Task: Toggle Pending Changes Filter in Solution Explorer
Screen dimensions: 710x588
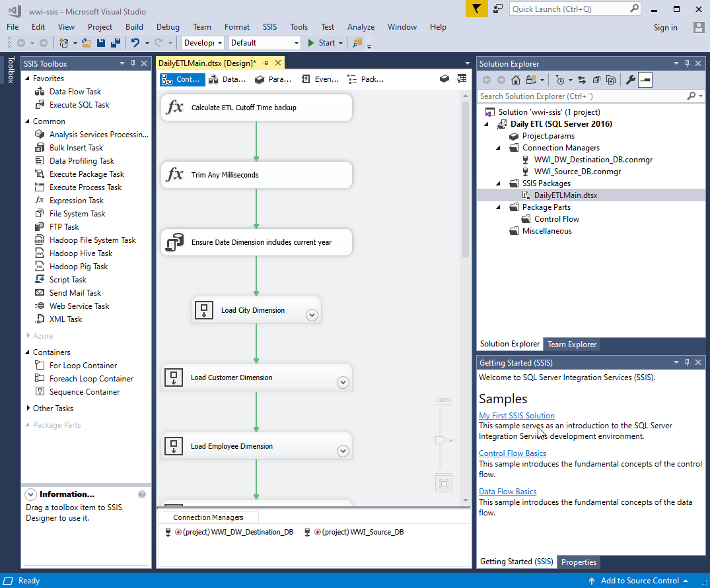Action: (560, 80)
